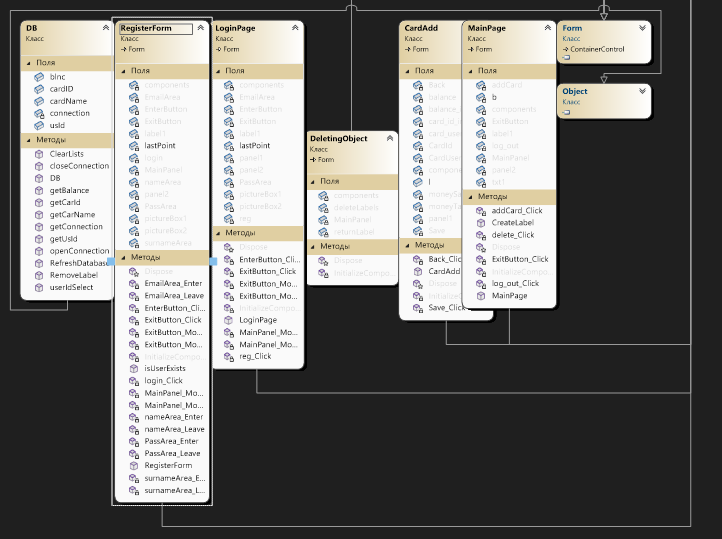Screen dimensions: 722x539
Task: Select the CreateLabel method icon
Action: click(481, 223)
